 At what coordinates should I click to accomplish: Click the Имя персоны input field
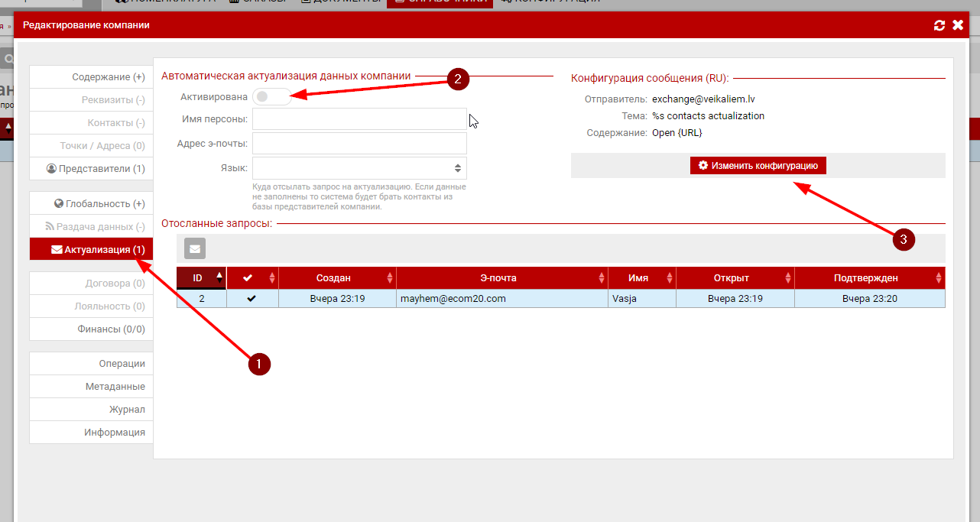point(359,119)
